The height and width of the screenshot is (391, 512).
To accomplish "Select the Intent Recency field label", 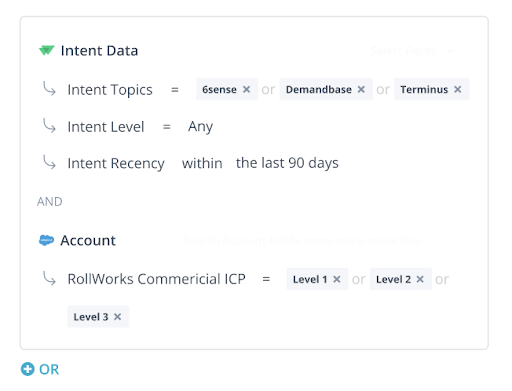I will click(x=116, y=164).
